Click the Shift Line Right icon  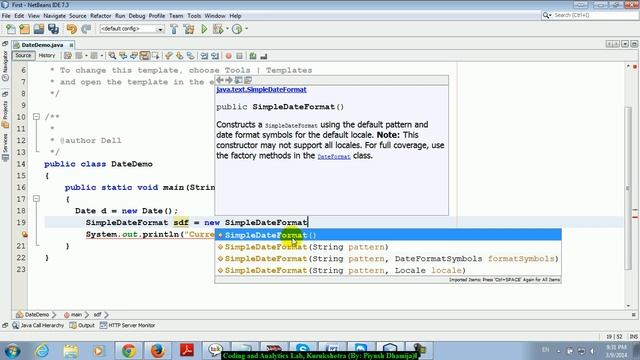[x=215, y=56]
